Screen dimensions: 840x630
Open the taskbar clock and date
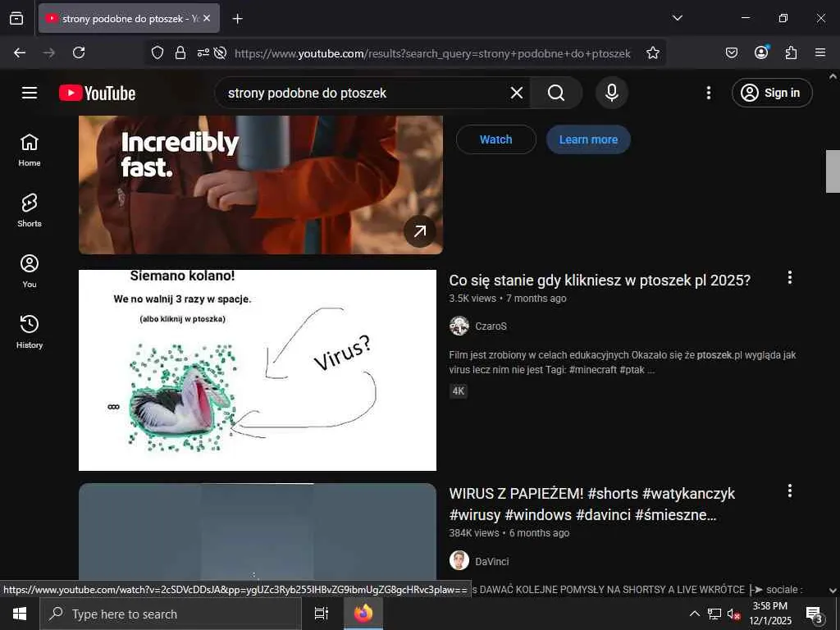click(x=769, y=614)
